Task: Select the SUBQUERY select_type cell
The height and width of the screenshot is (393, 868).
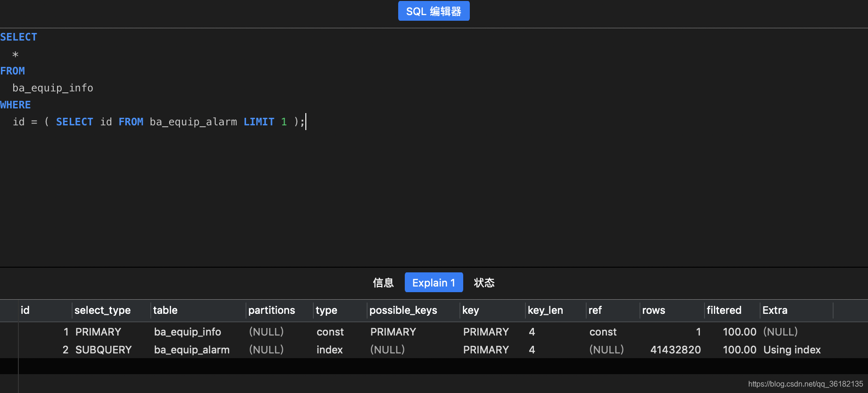Action: coord(104,350)
